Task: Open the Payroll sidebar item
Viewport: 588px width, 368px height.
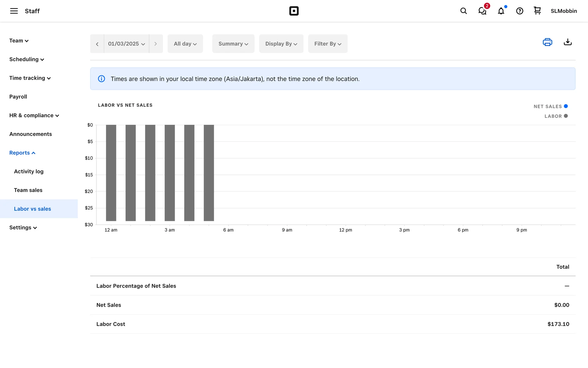Action: click(x=18, y=97)
